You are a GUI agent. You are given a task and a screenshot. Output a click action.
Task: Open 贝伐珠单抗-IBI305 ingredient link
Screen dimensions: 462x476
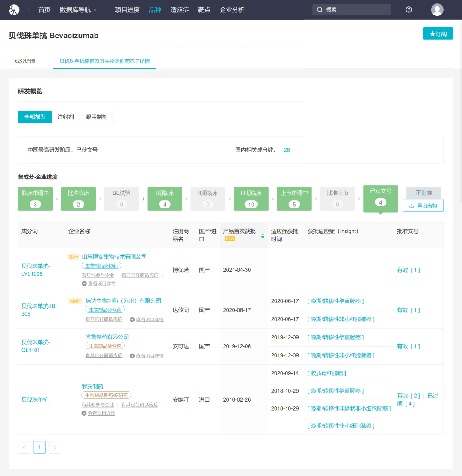[39, 310]
